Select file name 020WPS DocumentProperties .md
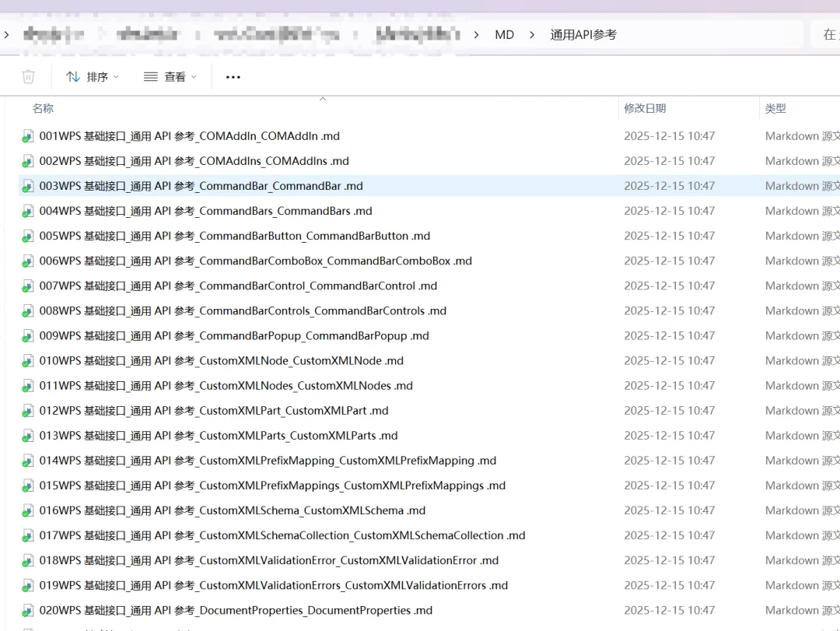This screenshot has height=631, width=840. click(x=236, y=611)
